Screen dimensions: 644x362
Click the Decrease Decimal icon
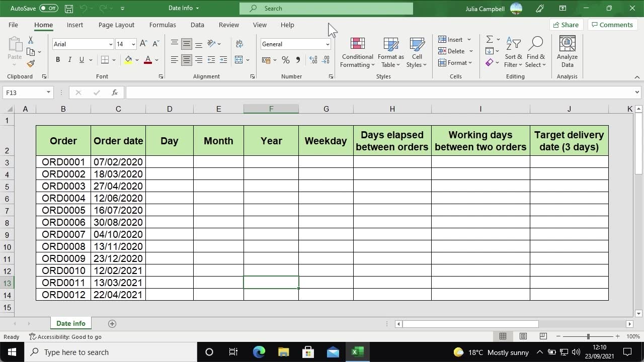click(x=326, y=60)
